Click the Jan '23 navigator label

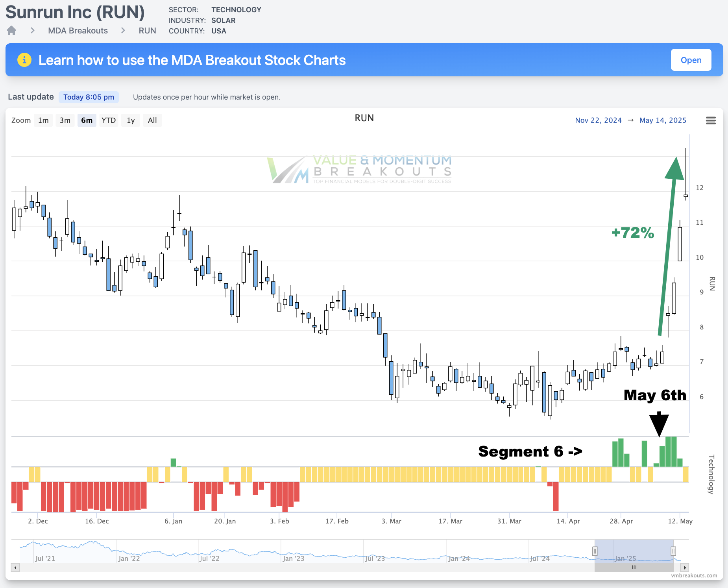(293, 558)
